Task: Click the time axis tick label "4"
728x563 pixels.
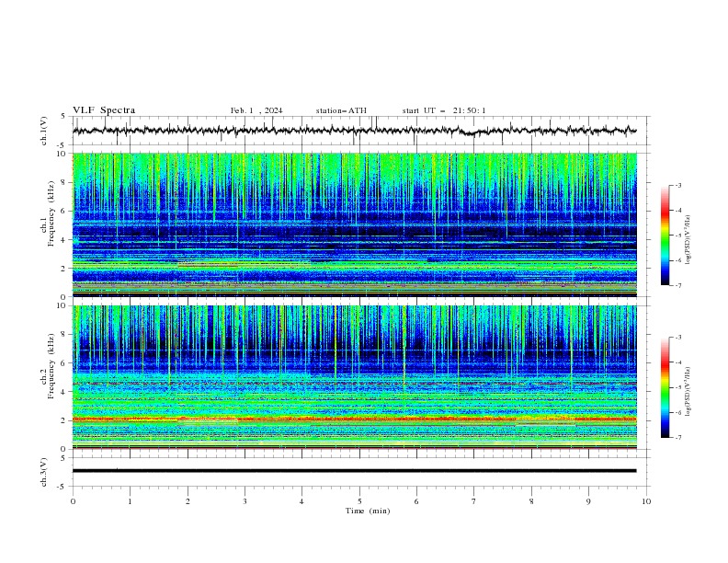Action: 302,501
